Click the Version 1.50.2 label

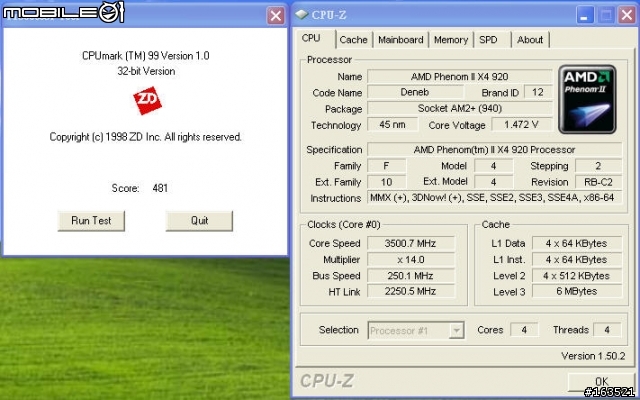593,356
